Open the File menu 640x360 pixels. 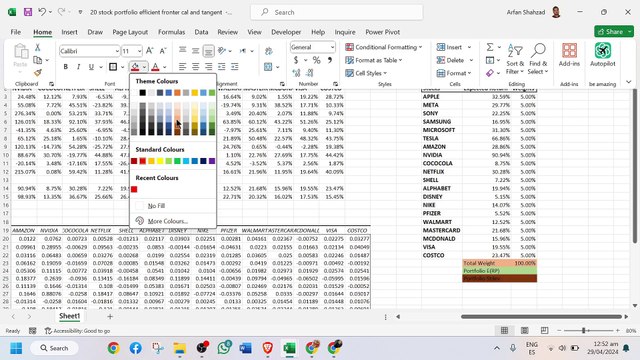pos(16,32)
